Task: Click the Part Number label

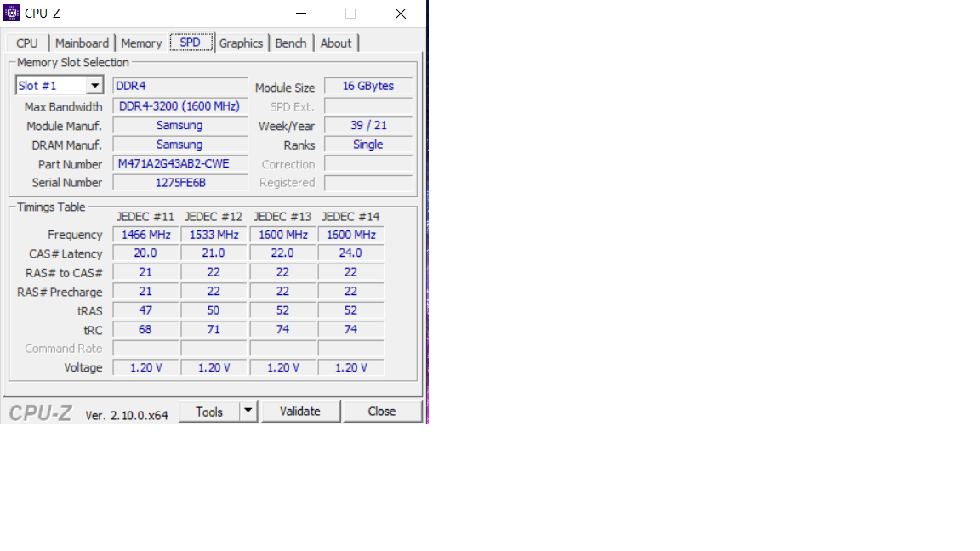Action: pyautogui.click(x=70, y=164)
